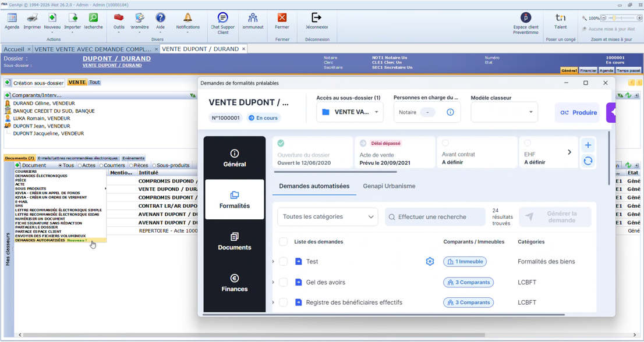This screenshot has width=644, height=342.
Task: Add a milestone with the plus icon
Action: [x=588, y=145]
